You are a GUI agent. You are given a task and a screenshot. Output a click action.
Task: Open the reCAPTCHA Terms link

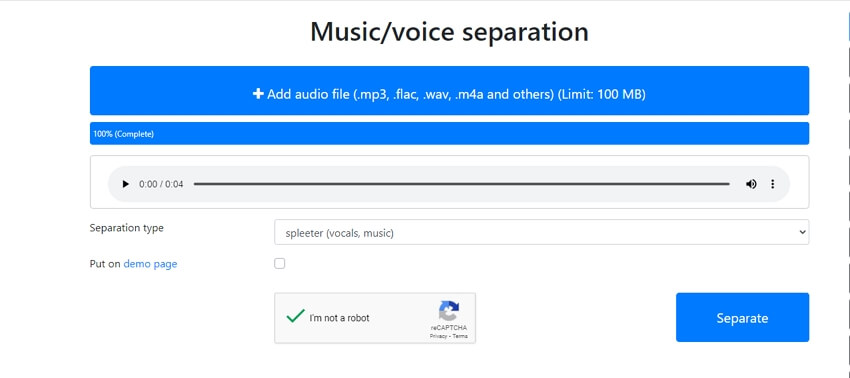click(460, 336)
